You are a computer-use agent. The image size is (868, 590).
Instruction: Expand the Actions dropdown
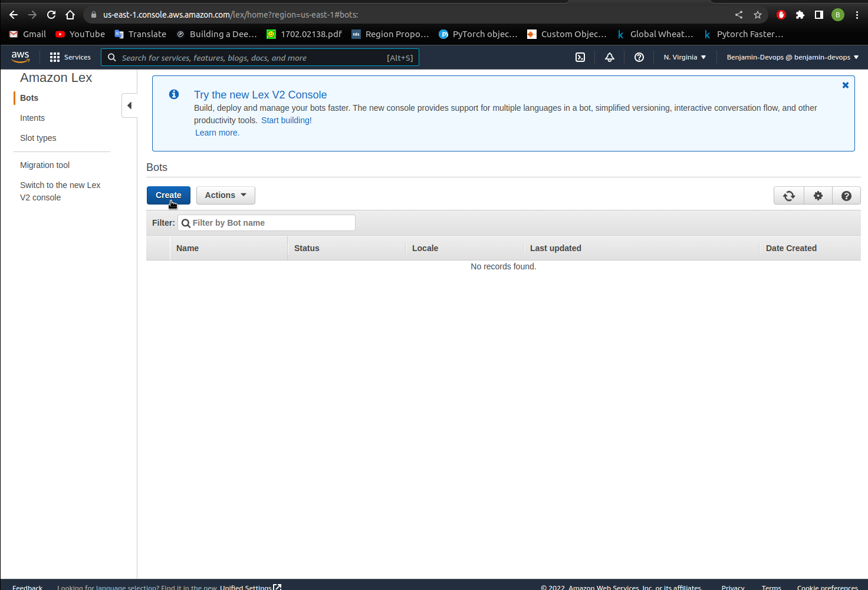[x=226, y=195]
